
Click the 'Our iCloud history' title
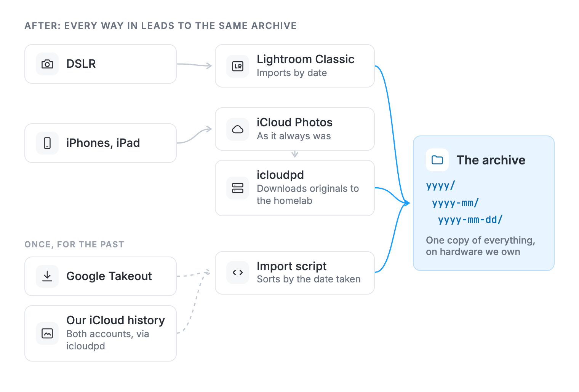[116, 320]
